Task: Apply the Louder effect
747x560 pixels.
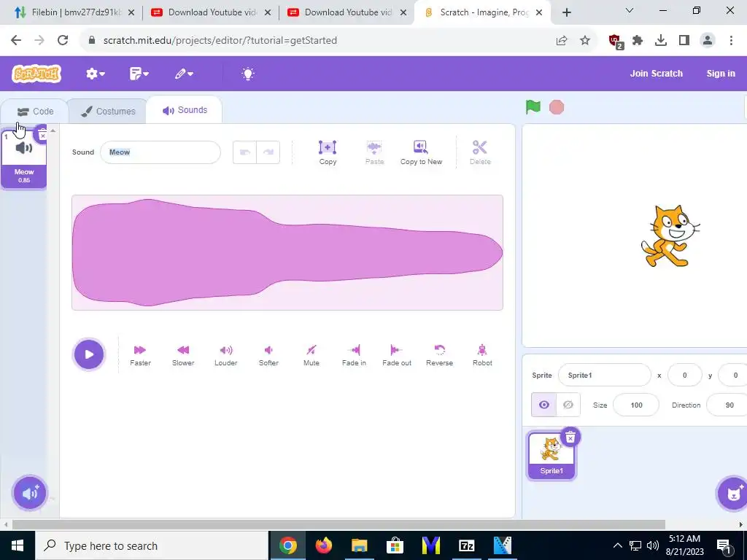Action: pyautogui.click(x=226, y=355)
